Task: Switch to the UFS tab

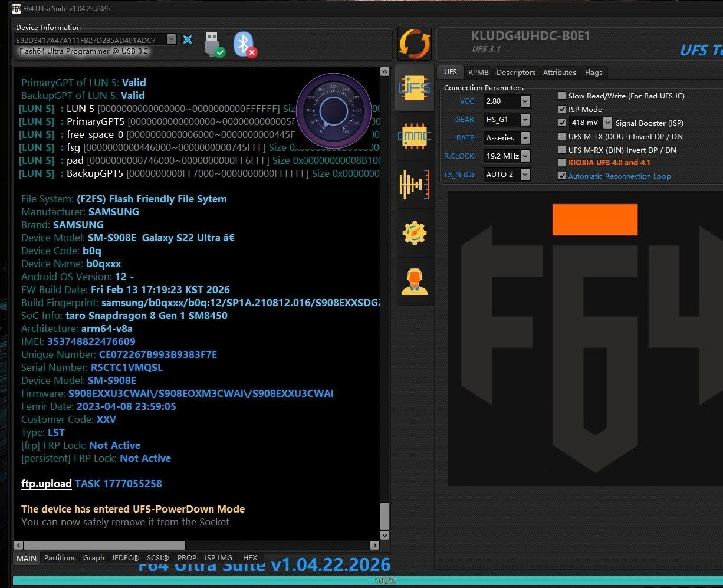Action: (451, 72)
